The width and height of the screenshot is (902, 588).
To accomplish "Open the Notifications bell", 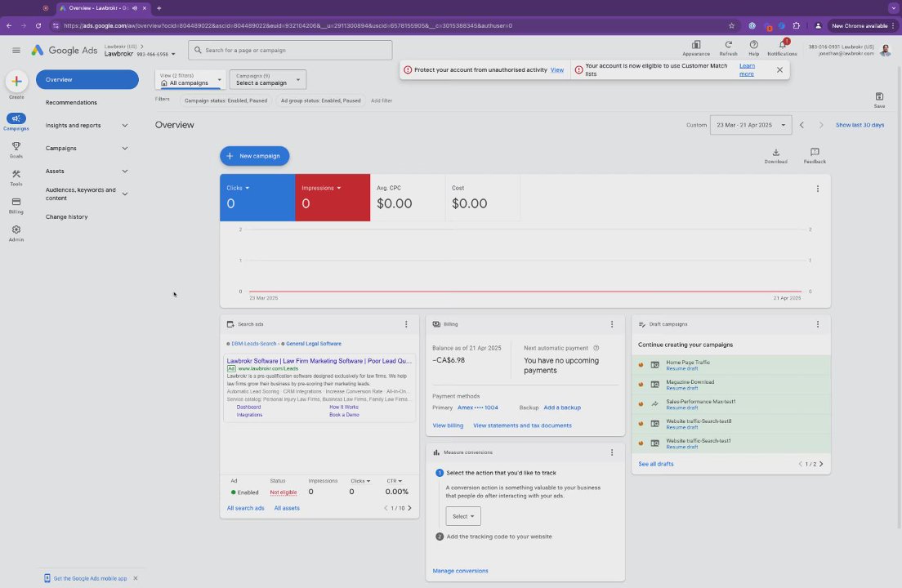I will point(783,47).
